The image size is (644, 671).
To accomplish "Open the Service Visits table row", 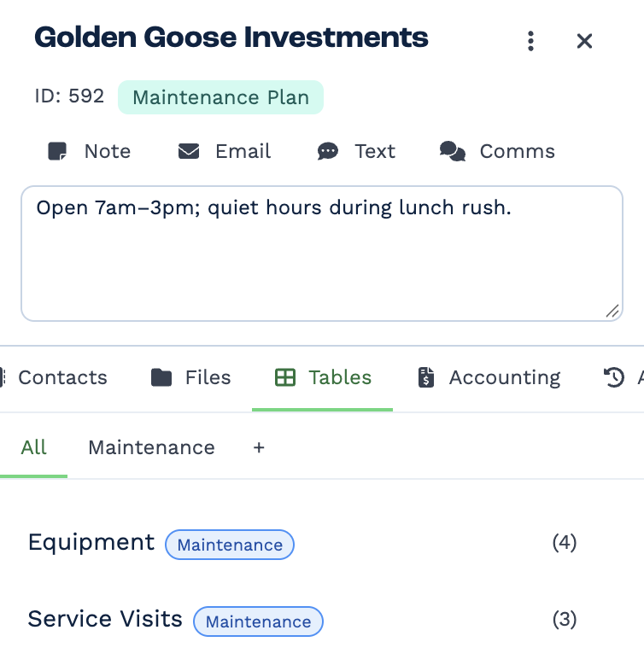I will pyautogui.click(x=302, y=620).
